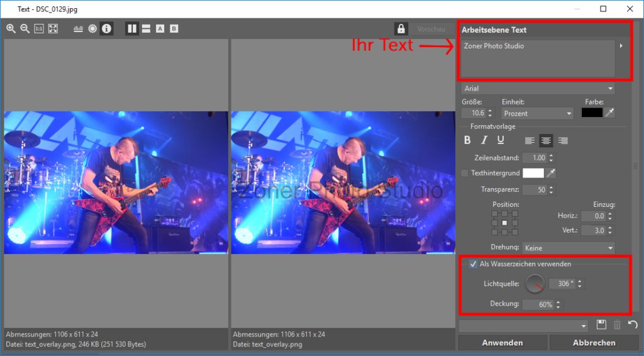This screenshot has height=356, width=644.
Task: Reset settings with undo arrow icon
Action: (x=633, y=325)
